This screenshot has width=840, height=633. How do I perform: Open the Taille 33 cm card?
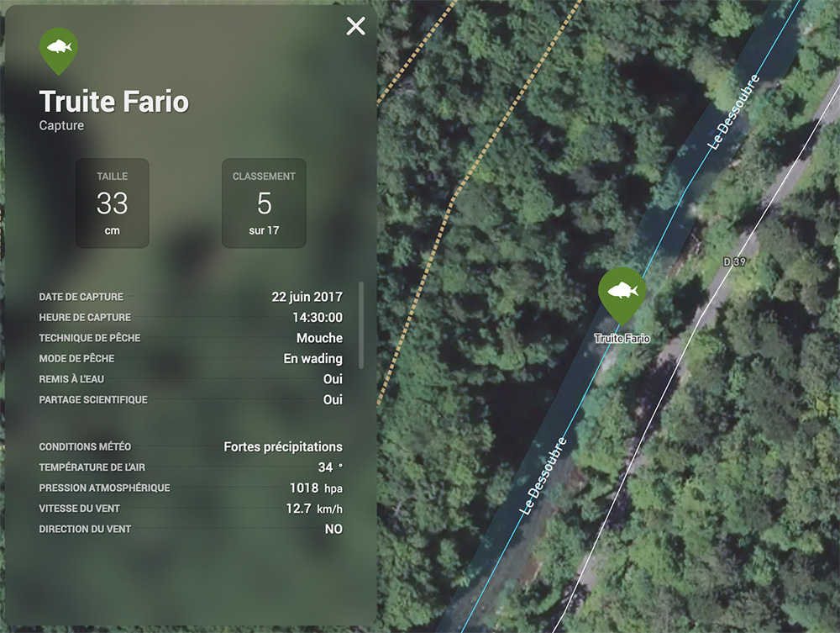coord(112,203)
